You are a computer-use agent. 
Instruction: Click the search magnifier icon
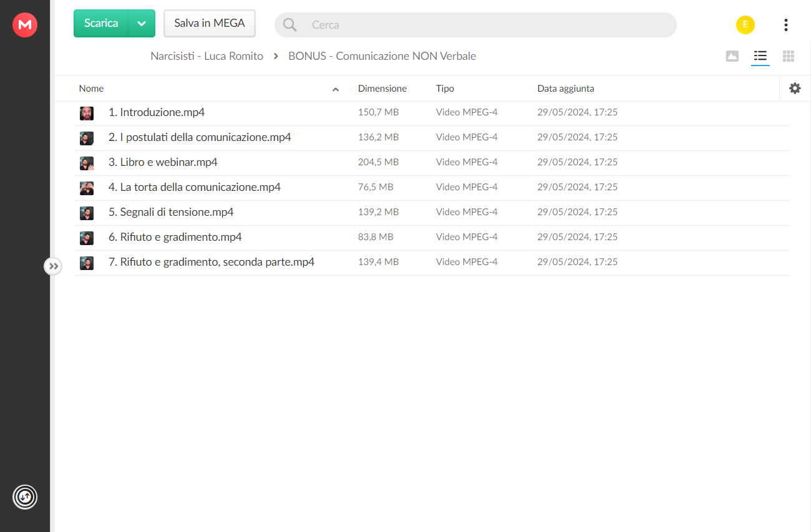click(290, 25)
